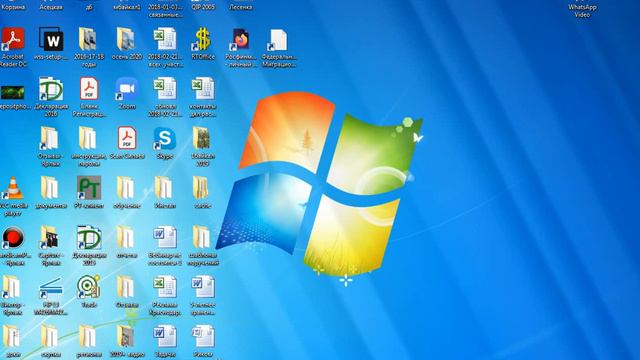Open the Декларация 2016 program shortcut
Screen dimensions: 640x360
[51, 89]
